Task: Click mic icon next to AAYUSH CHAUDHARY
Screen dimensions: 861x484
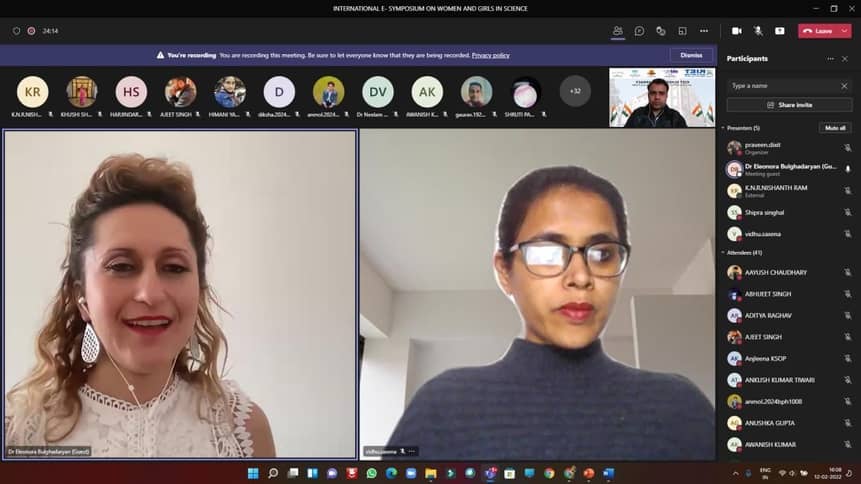Action: [847, 272]
